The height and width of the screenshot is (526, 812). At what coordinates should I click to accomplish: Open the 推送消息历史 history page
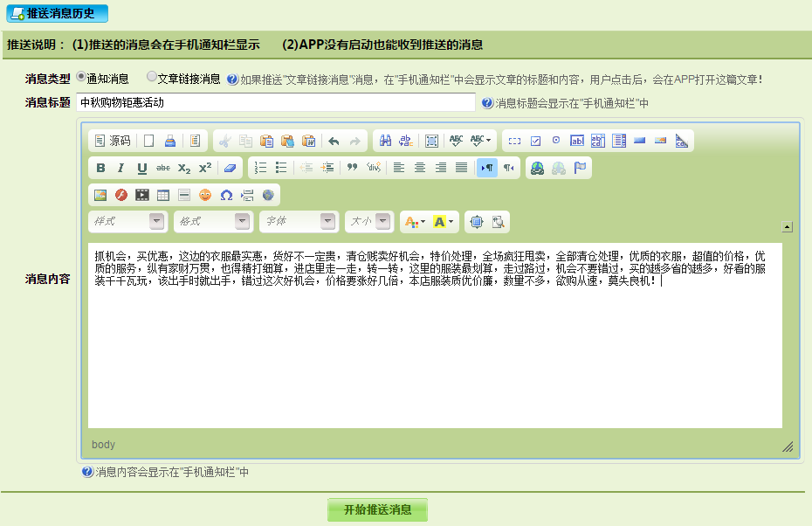(58, 13)
